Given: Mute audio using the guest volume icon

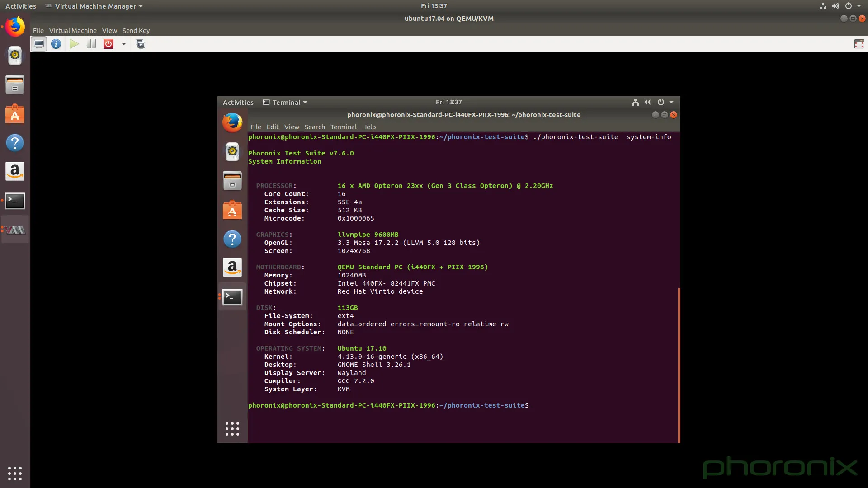Looking at the screenshot, I should (x=647, y=102).
